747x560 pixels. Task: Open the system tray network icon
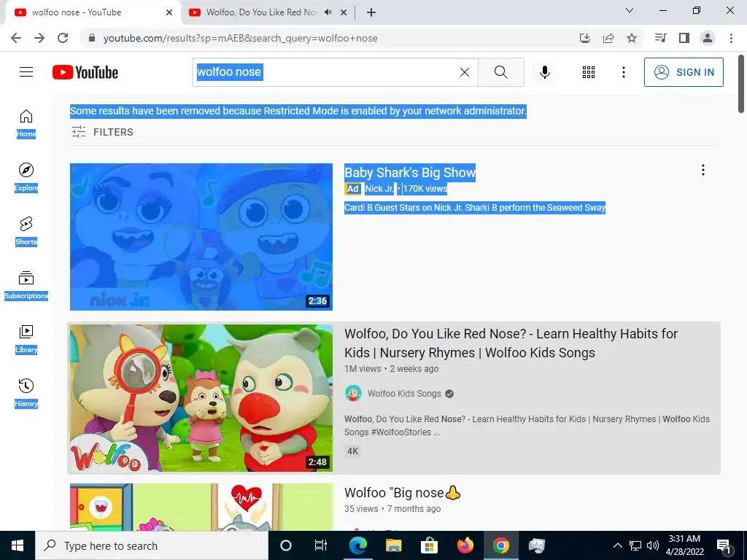pyautogui.click(x=635, y=545)
